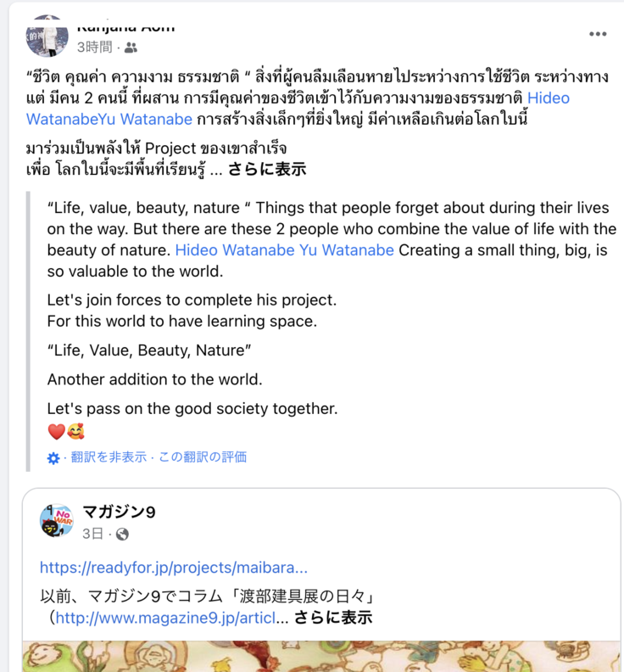Open the post options three-dot menu
This screenshot has width=624, height=672.
pos(598,35)
